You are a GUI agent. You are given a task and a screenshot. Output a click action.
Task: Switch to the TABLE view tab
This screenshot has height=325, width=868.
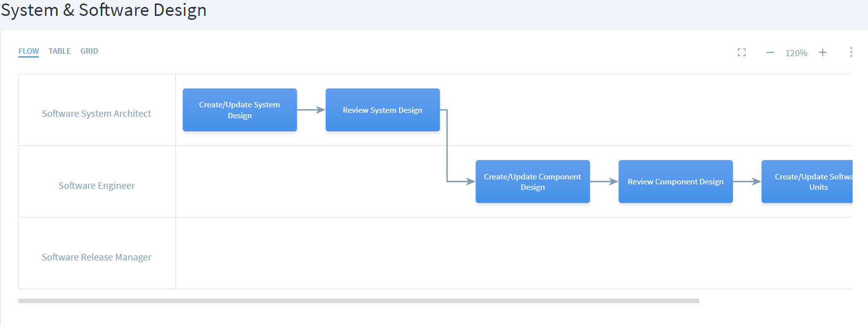pyautogui.click(x=60, y=51)
